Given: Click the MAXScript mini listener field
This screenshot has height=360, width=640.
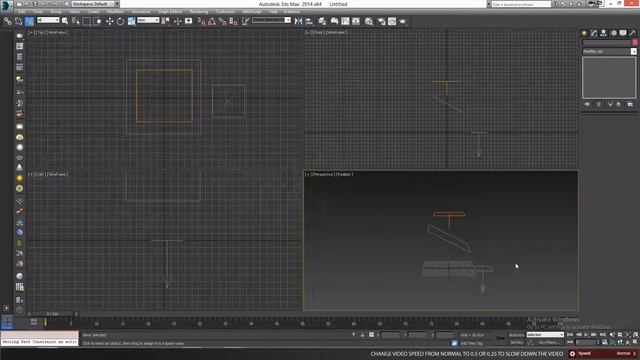Looking at the screenshot, I should click(x=39, y=338).
